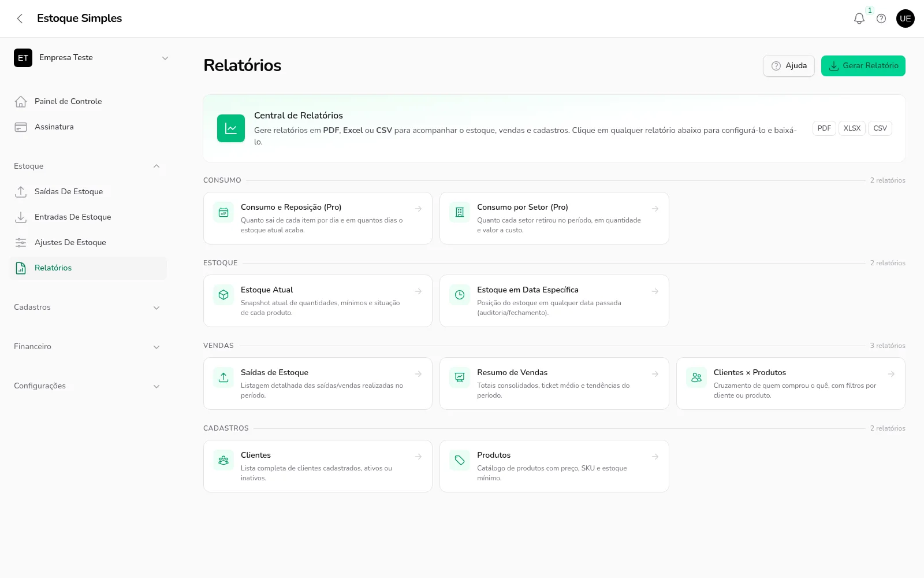Click the back arrow beside Estoque Simples

tap(20, 18)
